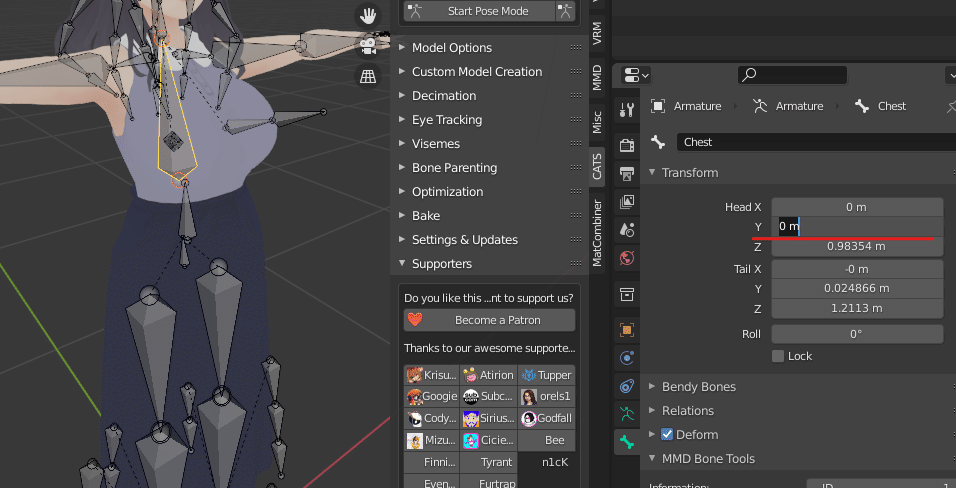Switch to the MMD sidebar tab

click(597, 77)
